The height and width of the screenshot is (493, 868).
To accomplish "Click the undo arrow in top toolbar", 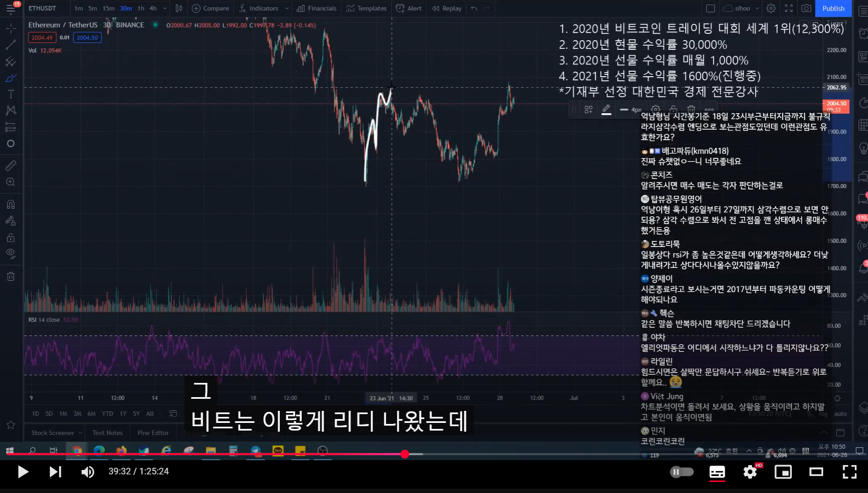I will pos(474,8).
